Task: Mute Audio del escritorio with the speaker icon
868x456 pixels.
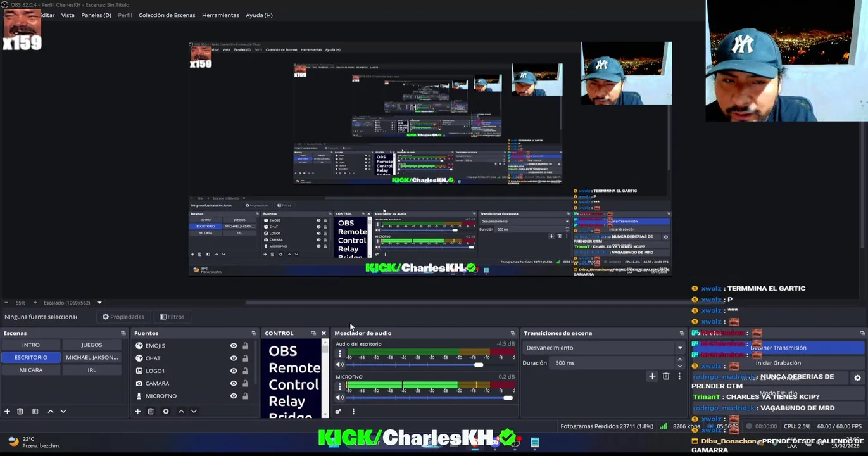Action: 340,365
